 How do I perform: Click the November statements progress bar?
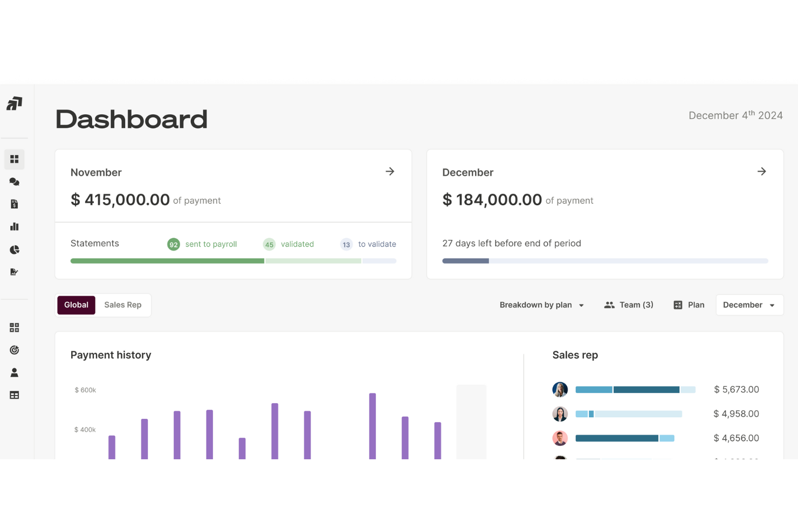pos(233,261)
